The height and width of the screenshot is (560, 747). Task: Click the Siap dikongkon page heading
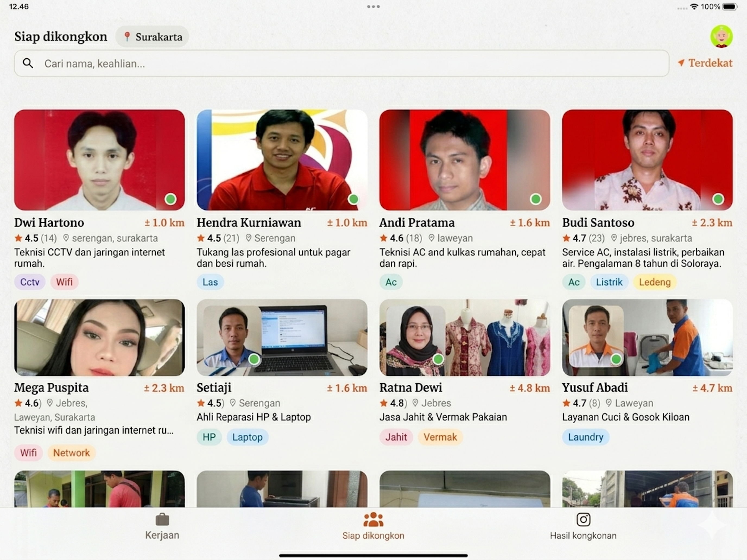click(61, 36)
